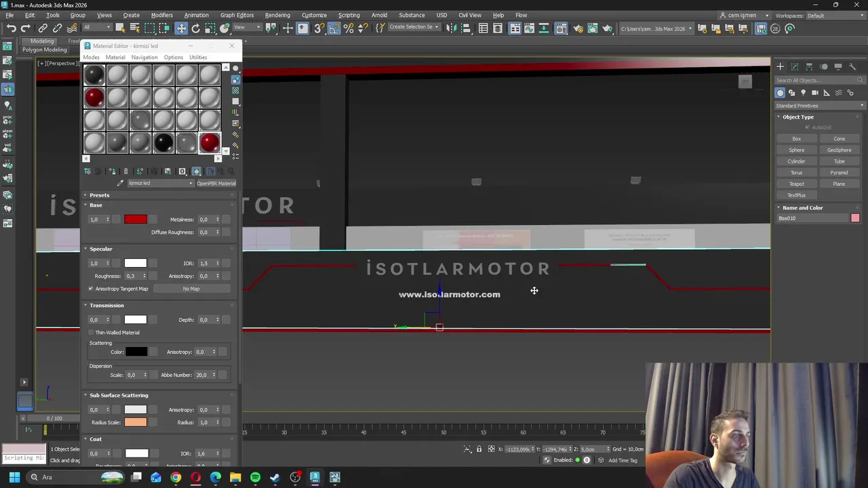
Task: Toggle the AutoGrid checkbox
Action: coord(808,127)
